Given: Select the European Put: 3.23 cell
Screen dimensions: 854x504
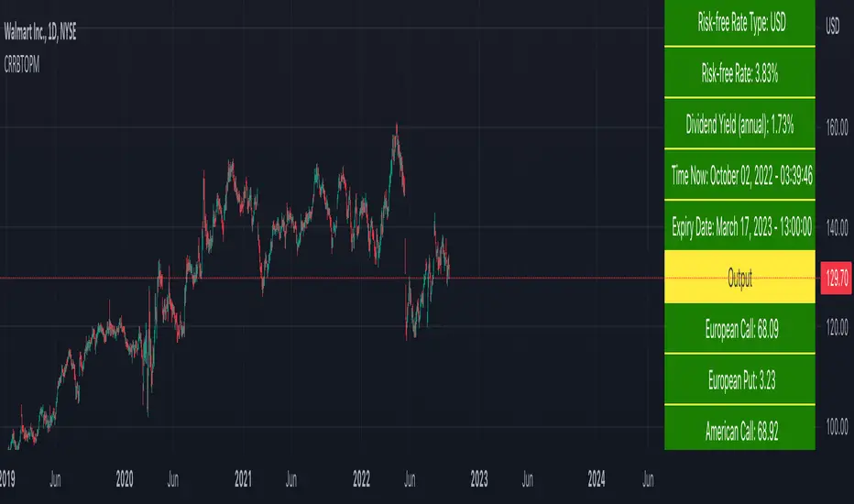Looking at the screenshot, I should [x=739, y=379].
